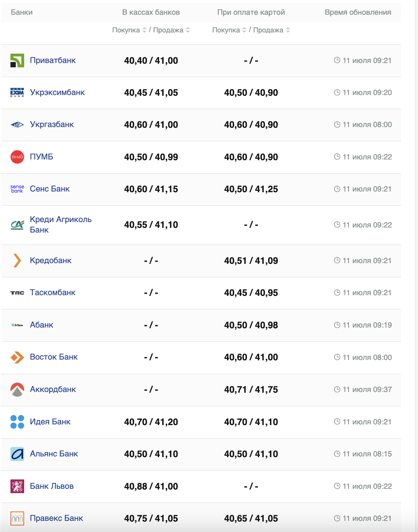Click the Sense Bank logo icon
Screen dimensions: 418x532
click(x=17, y=189)
